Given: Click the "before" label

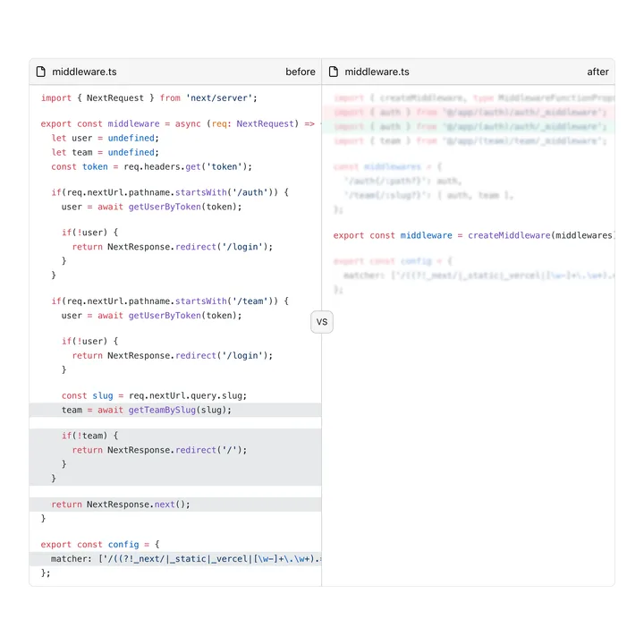Looking at the screenshot, I should coord(301,72).
